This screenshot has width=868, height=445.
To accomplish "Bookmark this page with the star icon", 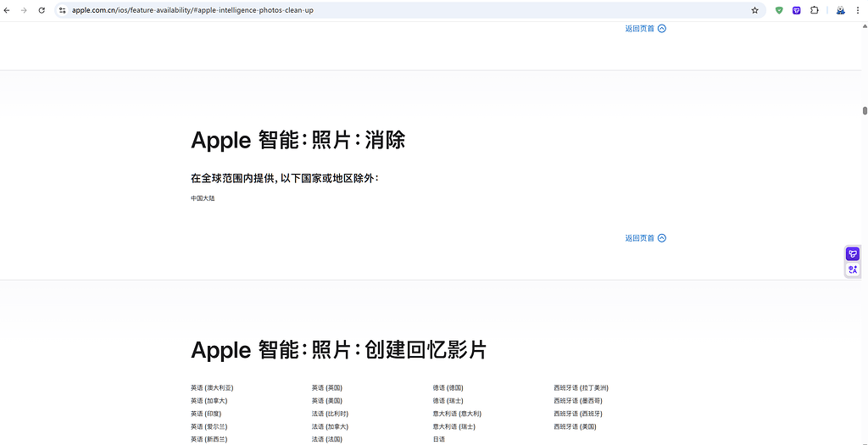I will (x=754, y=10).
